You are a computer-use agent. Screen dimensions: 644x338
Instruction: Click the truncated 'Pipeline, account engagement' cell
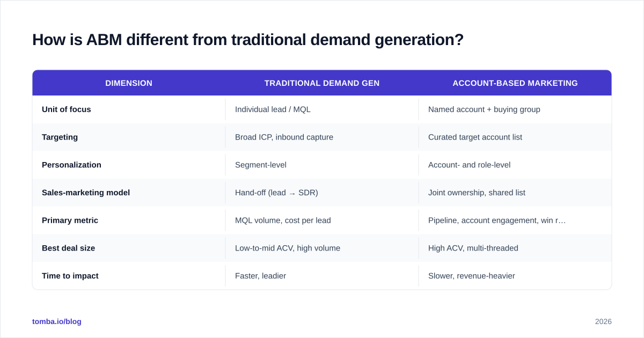coord(497,221)
